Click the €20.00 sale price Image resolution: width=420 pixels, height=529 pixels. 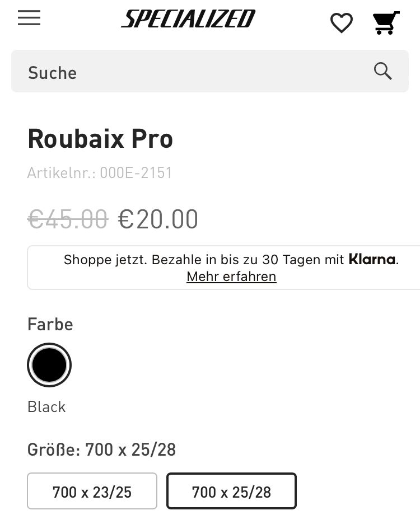pos(158,219)
